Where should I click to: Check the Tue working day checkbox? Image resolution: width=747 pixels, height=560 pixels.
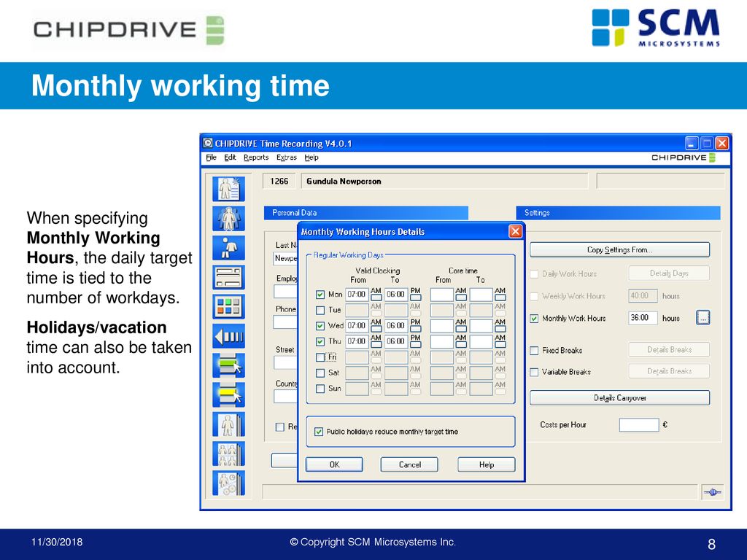320,311
